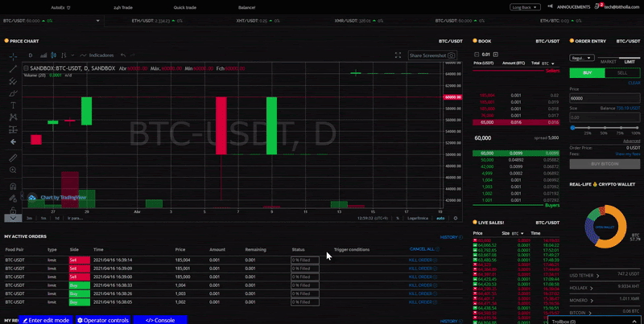644x324 pixels.
Task: Redo last chart action
Action: click(x=132, y=55)
